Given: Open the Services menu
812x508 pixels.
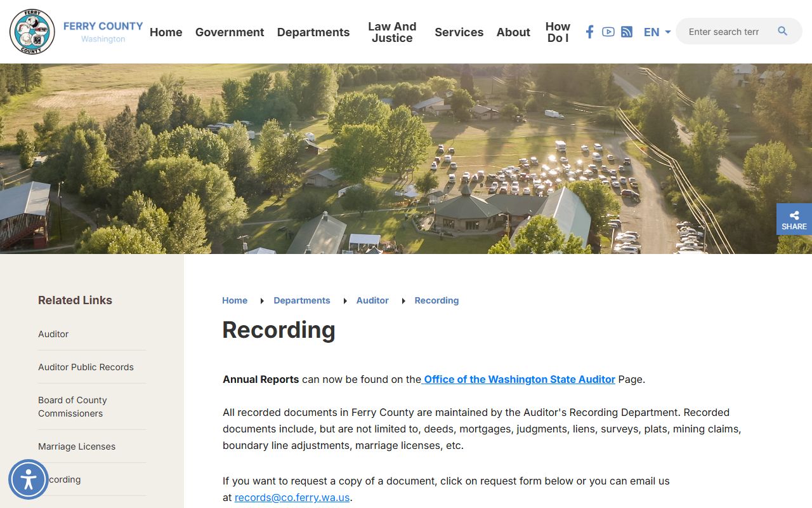Looking at the screenshot, I should pyautogui.click(x=459, y=32).
